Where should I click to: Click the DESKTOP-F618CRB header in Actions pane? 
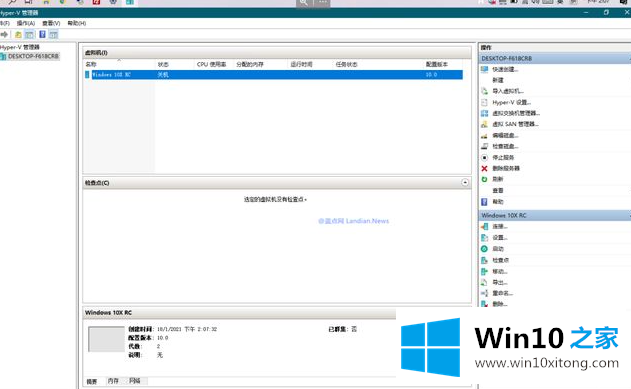pos(555,59)
